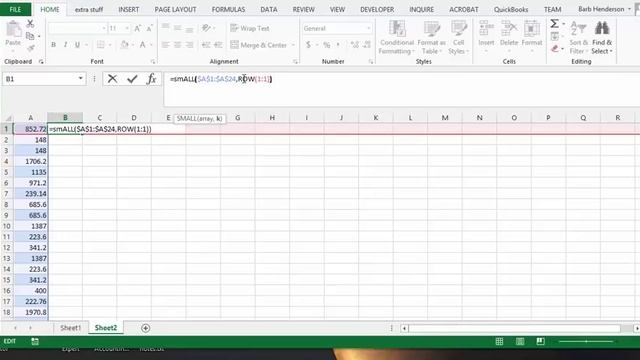Click the Copy icon
The width and height of the screenshot is (640, 360).
pos(30,36)
